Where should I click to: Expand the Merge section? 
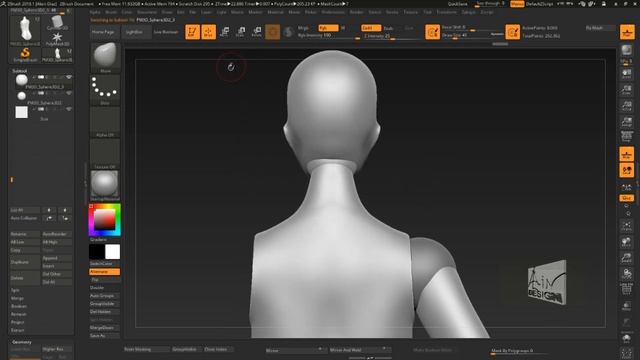click(17, 298)
